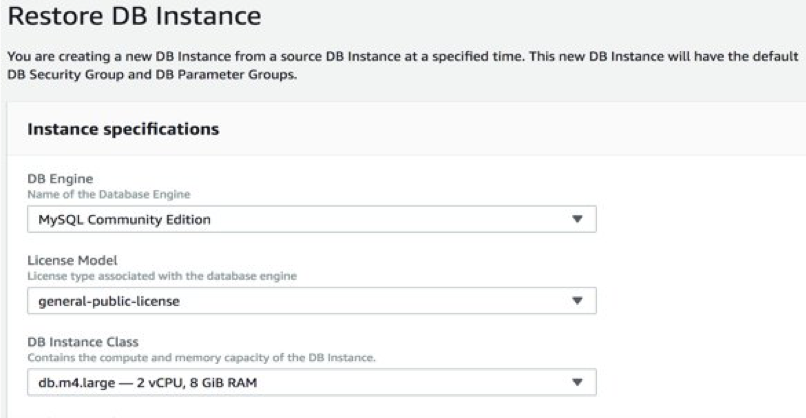Click the DB Instance Class field label

coord(82,342)
